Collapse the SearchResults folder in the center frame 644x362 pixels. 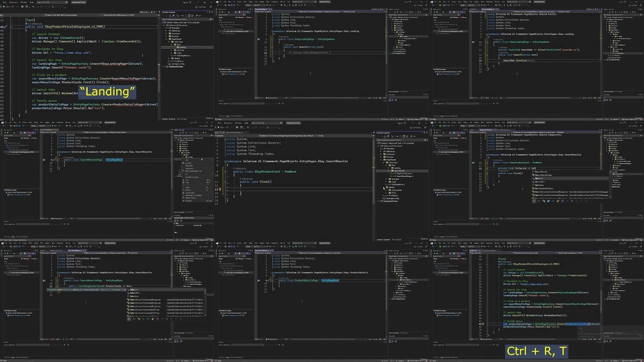(388, 171)
